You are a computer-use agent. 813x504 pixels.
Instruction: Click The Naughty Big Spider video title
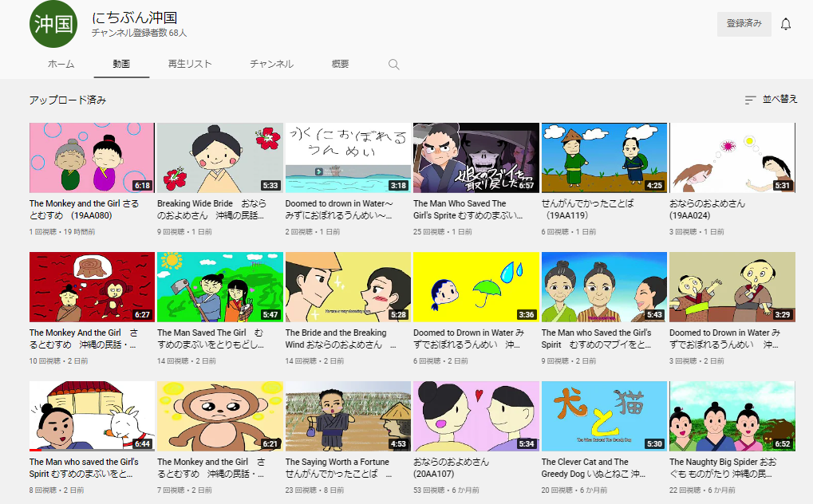(723, 467)
